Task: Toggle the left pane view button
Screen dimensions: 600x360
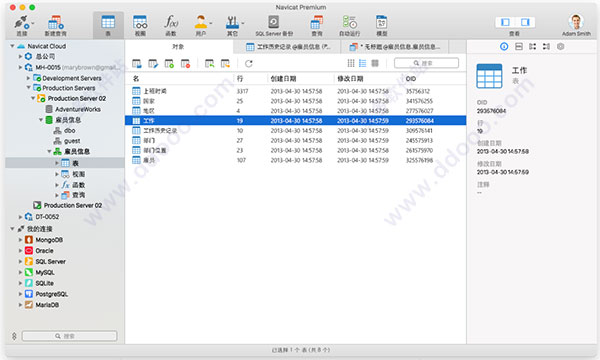Action: (505, 22)
